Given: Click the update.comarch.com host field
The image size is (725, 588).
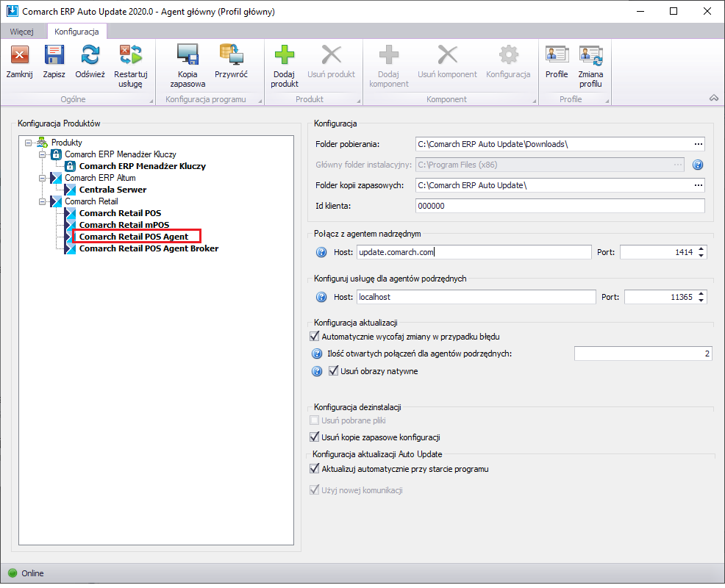Looking at the screenshot, I should [x=474, y=252].
